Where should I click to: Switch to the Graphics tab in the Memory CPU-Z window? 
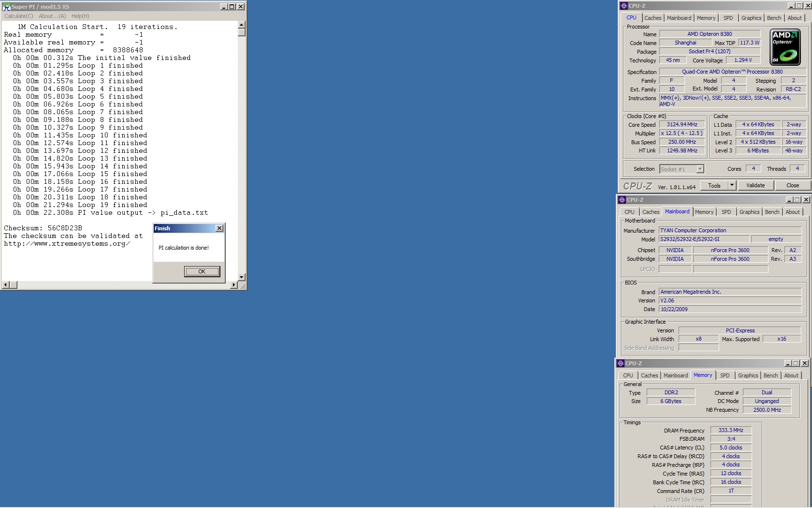[748, 375]
